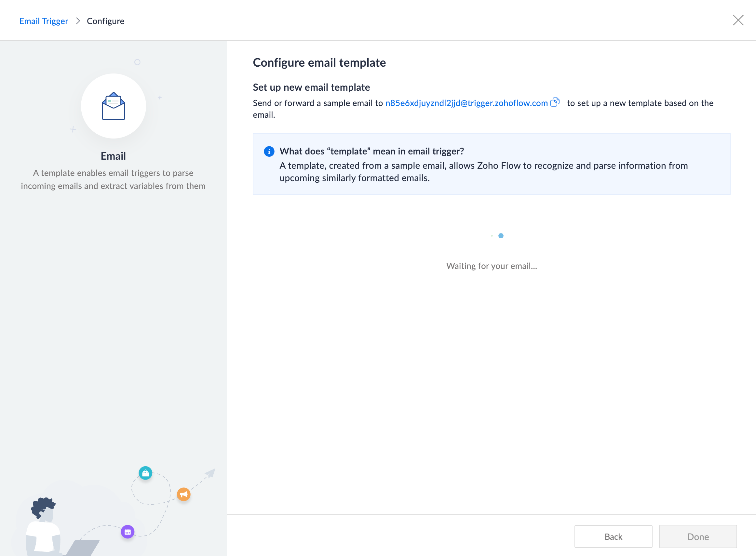
Task: Click the template explanation info box
Action: click(x=491, y=164)
